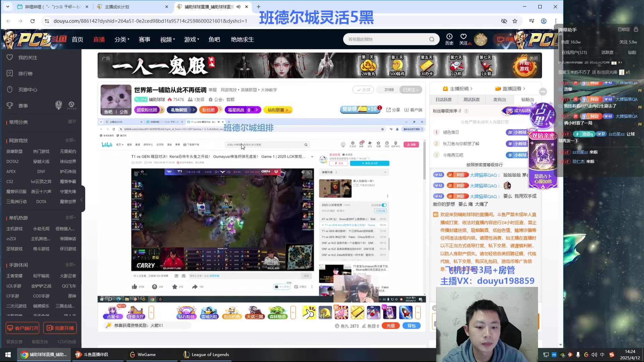This screenshot has height=362, width=644.
Task: Open 直播回看 link
Action: click(510, 89)
